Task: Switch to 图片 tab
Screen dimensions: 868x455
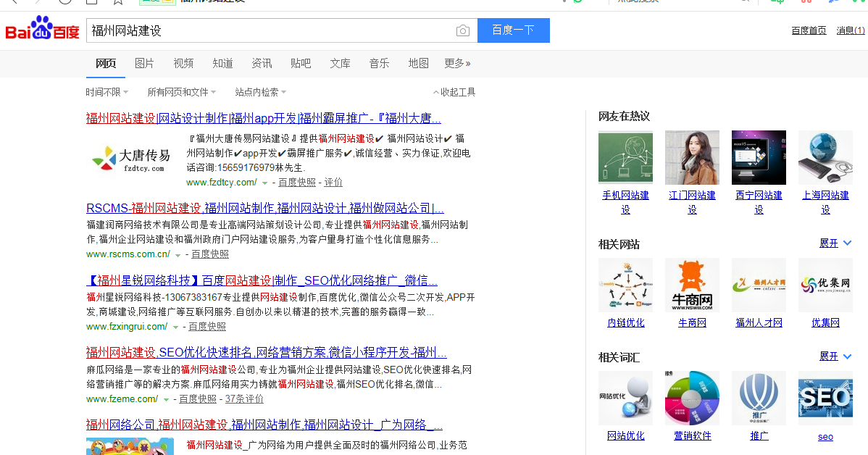Action: [x=144, y=63]
